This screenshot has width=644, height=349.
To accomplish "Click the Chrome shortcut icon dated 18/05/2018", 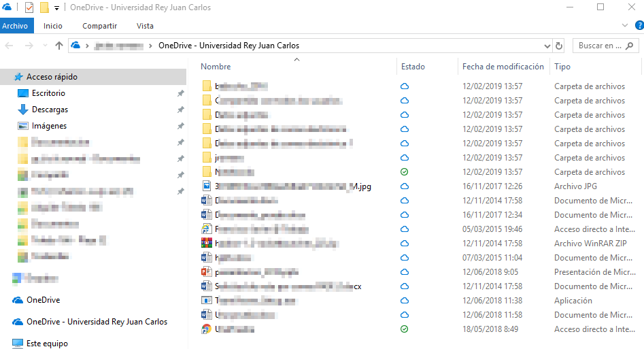I will [207, 329].
